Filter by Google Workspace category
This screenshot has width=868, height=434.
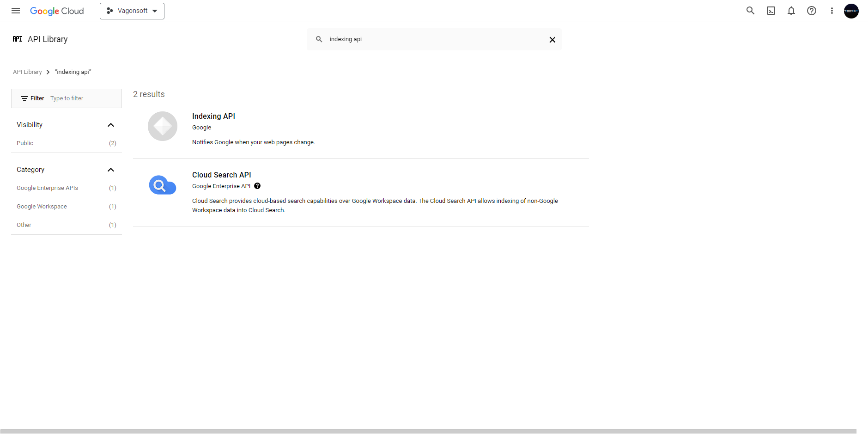click(x=67, y=207)
